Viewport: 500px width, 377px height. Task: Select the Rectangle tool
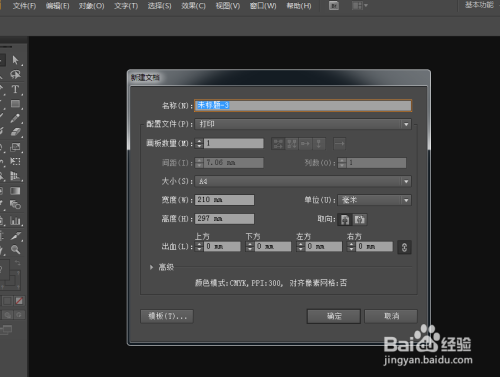pos(15,104)
